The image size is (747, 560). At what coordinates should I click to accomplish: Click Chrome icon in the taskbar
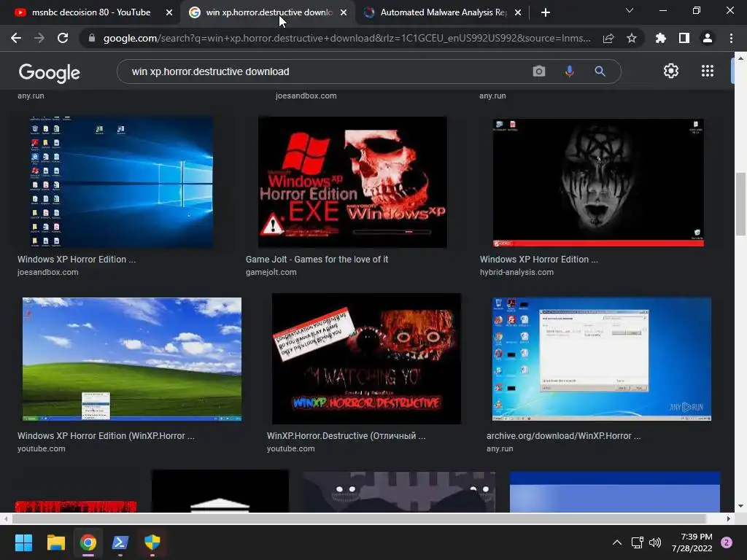pos(88,542)
